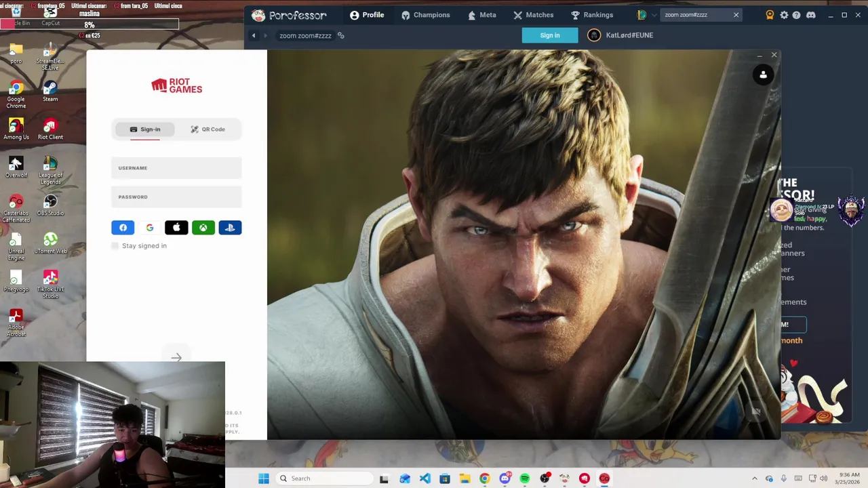Viewport: 868px width, 488px height.
Task: Open Porofessor premium badge icon
Action: coord(770,15)
